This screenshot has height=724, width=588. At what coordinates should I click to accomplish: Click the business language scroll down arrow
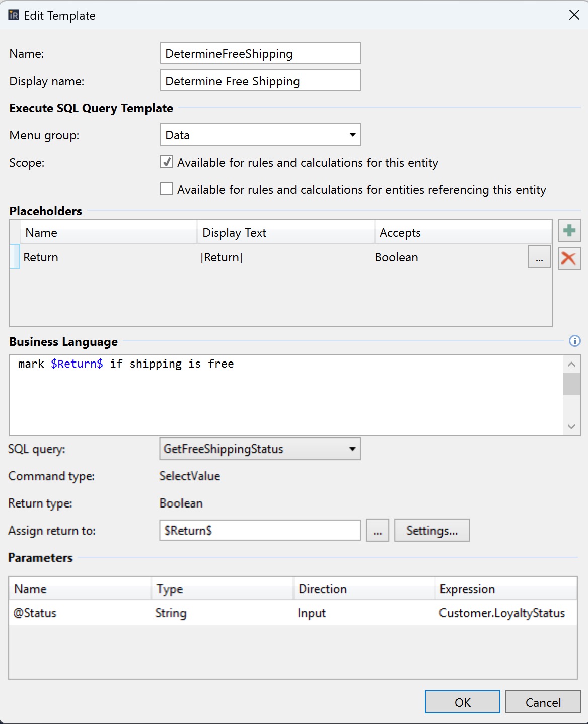[571, 426]
